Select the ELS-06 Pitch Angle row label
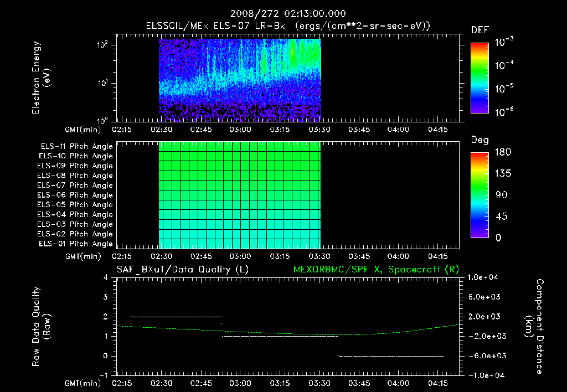 click(75, 195)
